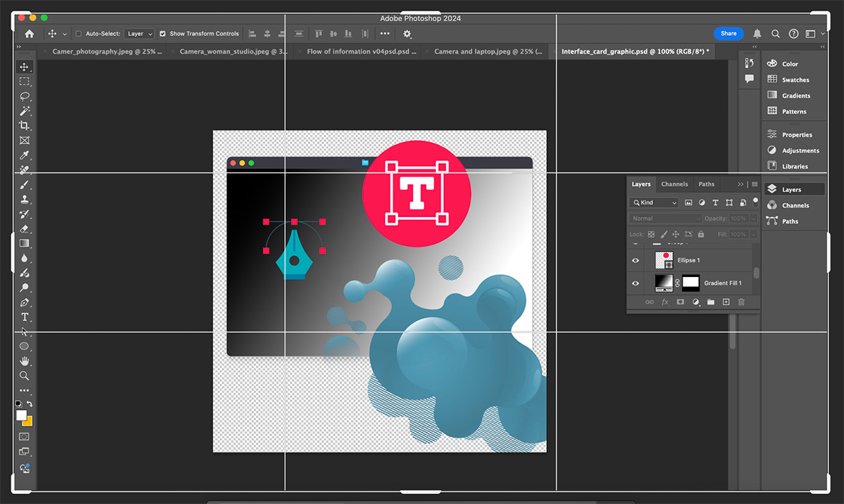Screen dimensions: 844x504
Task: Open the Kind filter dropdown
Action: point(654,203)
